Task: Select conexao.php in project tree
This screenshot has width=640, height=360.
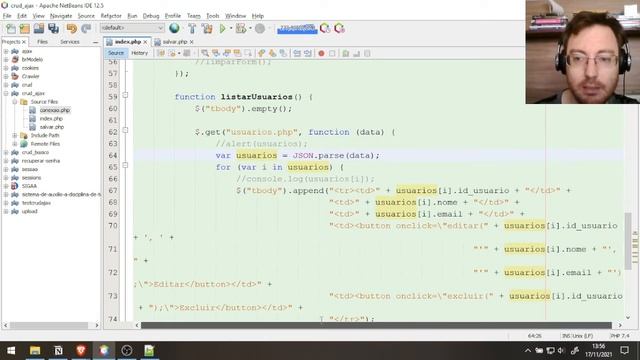Action: click(x=55, y=110)
